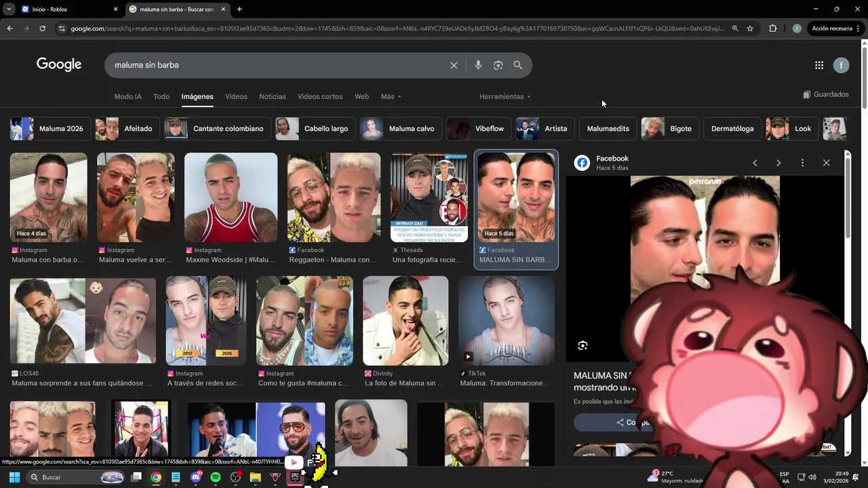868x488 pixels.
Task: Switch to Noticias tab
Action: (x=273, y=96)
